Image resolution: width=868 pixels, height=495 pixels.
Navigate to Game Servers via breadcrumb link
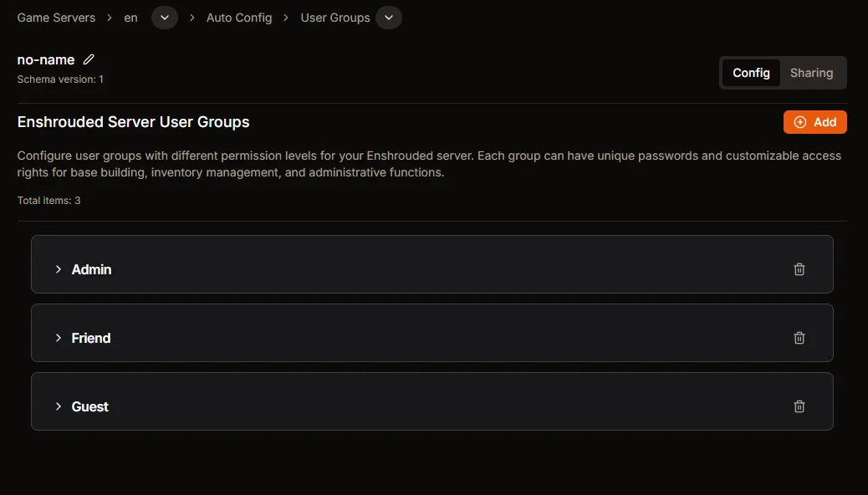pos(55,17)
